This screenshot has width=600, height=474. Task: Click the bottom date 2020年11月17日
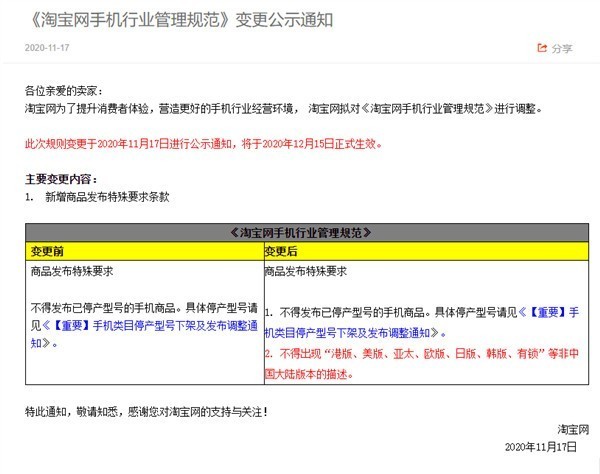coord(541,446)
